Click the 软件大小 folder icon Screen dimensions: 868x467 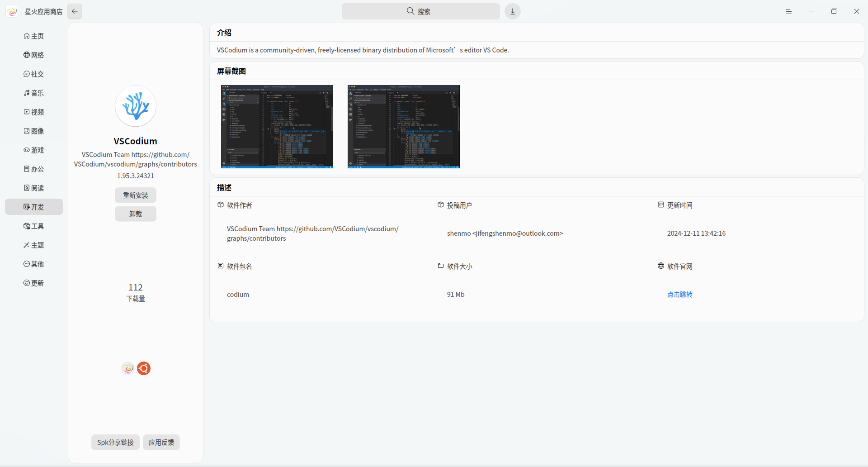(441, 266)
